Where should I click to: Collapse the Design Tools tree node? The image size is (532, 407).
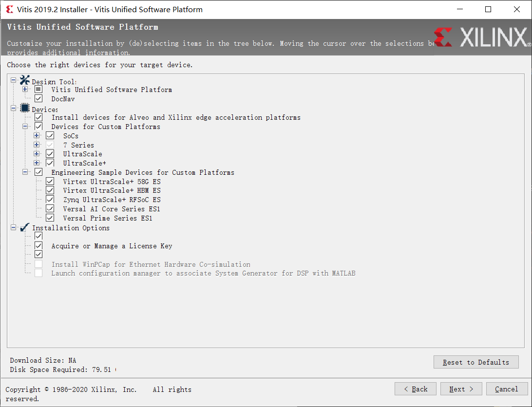pos(13,80)
